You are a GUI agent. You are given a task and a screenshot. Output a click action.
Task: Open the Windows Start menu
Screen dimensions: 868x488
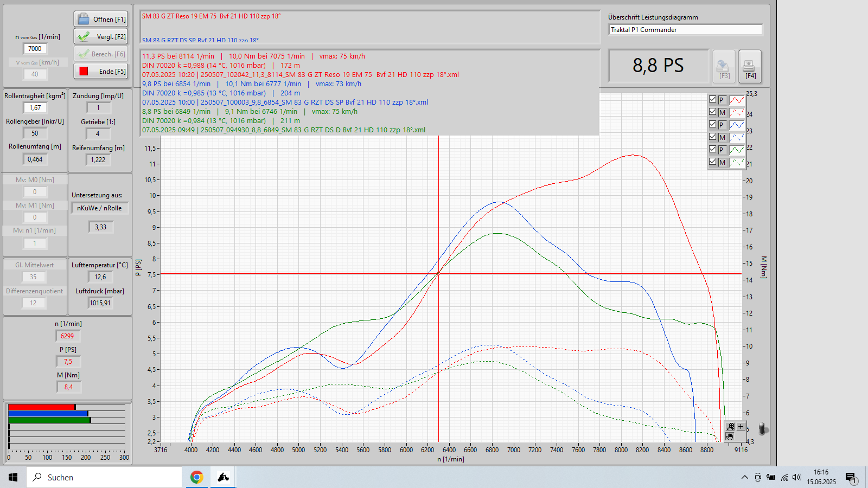tap(13, 477)
